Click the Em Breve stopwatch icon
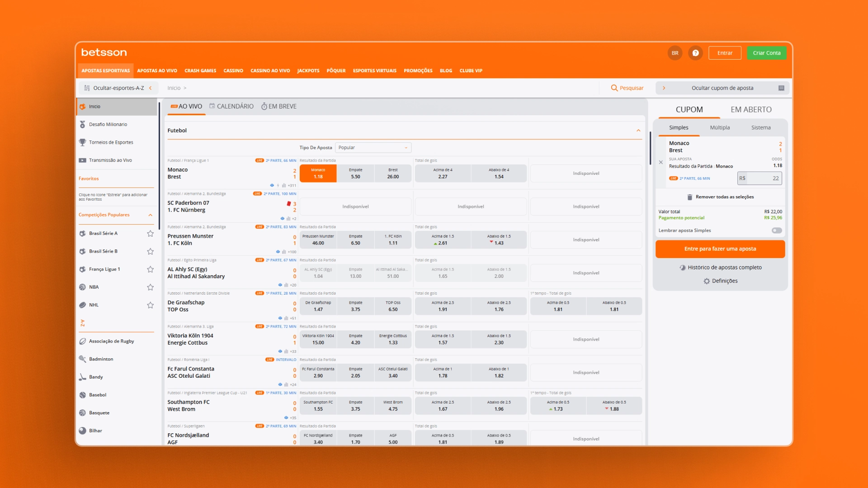Screen dimensions: 868x488 click(264, 107)
